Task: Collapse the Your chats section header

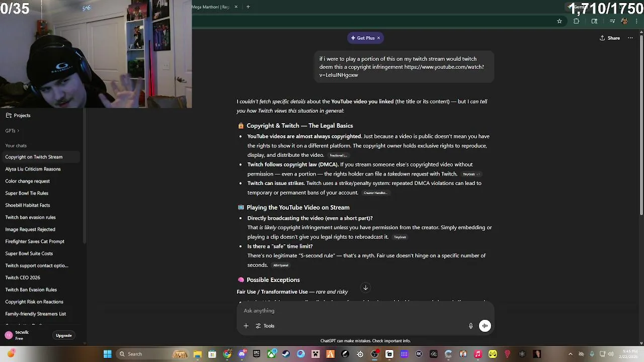Action: 16,146
